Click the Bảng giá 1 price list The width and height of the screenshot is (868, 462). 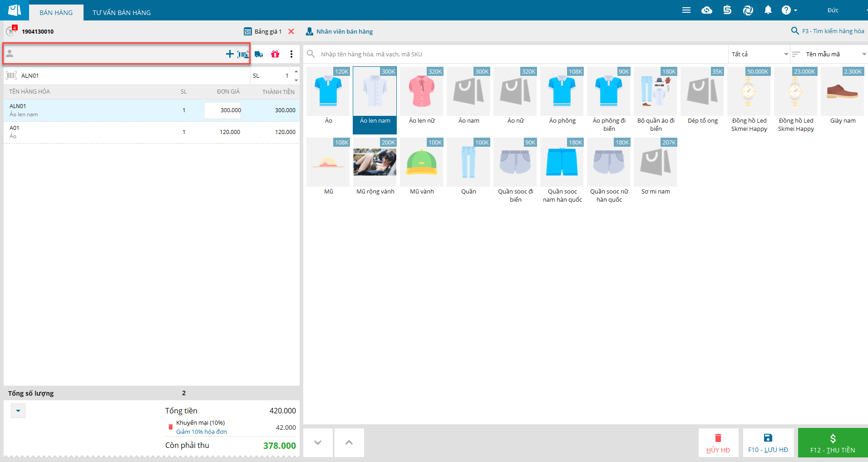pyautogui.click(x=263, y=31)
